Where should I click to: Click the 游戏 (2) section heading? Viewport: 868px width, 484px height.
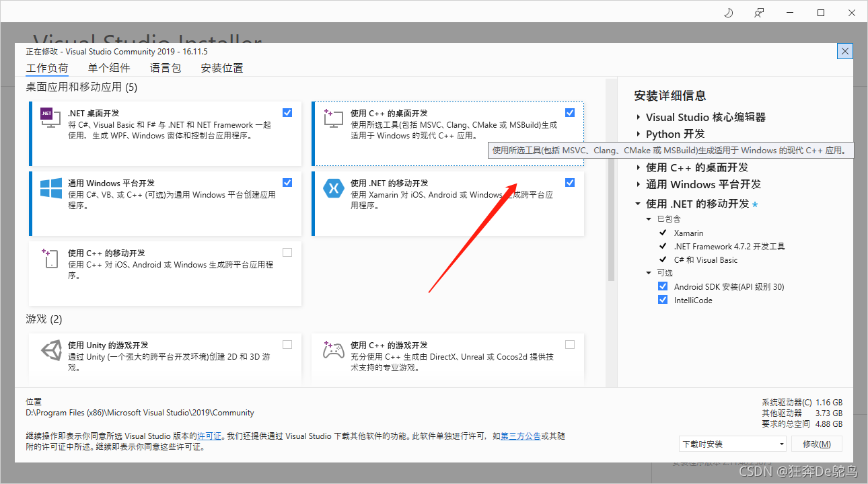pyautogui.click(x=44, y=319)
